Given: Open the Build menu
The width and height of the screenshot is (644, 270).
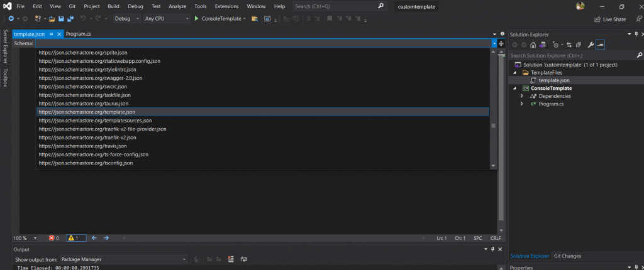Looking at the screenshot, I should [x=114, y=6].
